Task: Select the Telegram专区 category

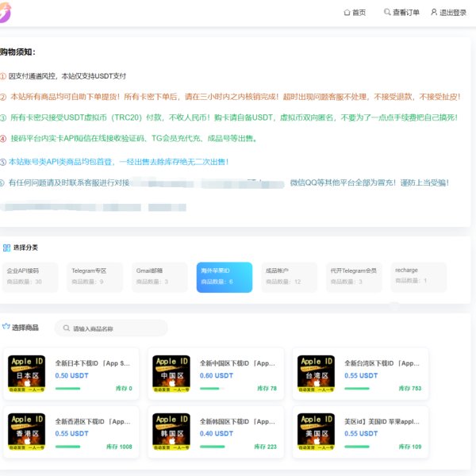Action: pyautogui.click(x=94, y=277)
